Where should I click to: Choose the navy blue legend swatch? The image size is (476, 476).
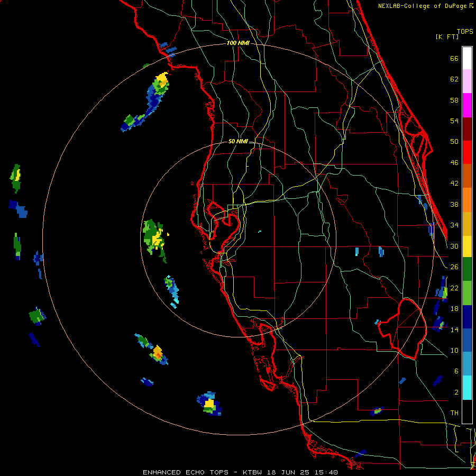467,317
